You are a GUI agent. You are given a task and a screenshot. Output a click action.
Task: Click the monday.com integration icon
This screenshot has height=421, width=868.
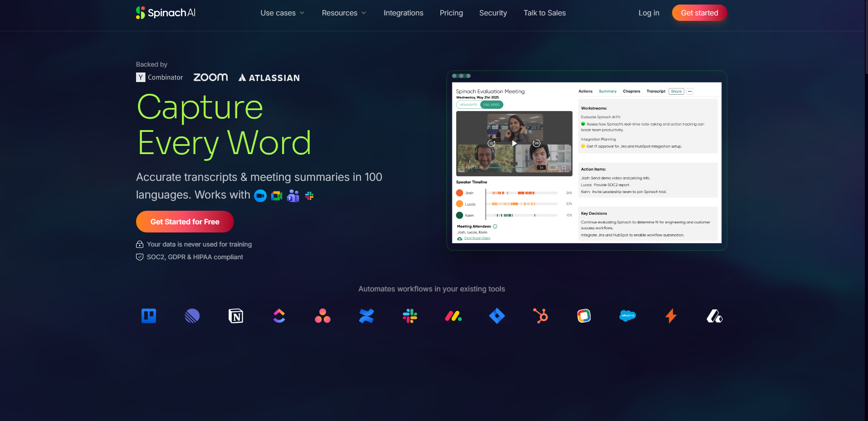point(454,316)
